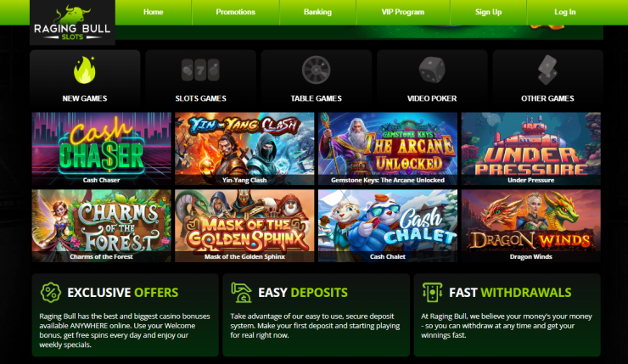View the VIP Program page
The height and width of the screenshot is (364, 628).
pyautogui.click(x=403, y=12)
